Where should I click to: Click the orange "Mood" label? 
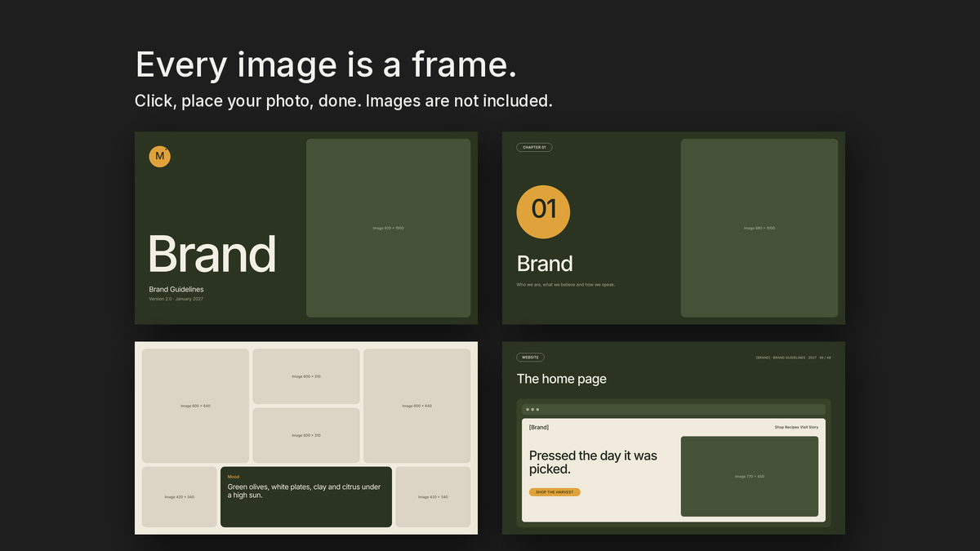[x=234, y=477]
